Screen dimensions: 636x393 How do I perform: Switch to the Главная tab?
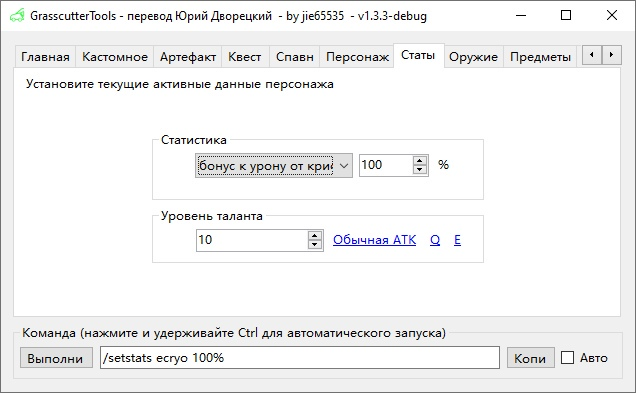click(45, 57)
